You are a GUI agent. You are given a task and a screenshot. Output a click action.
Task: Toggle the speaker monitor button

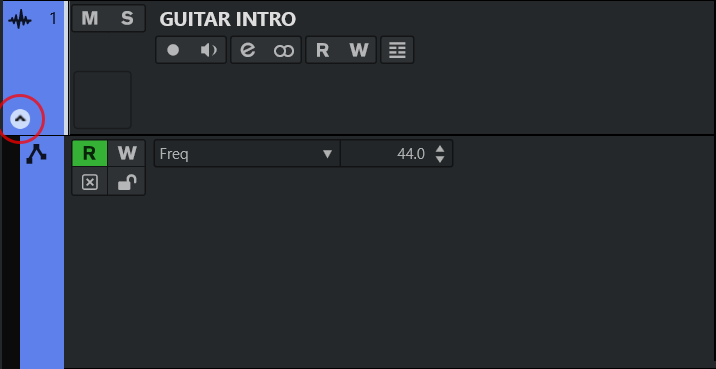point(209,50)
